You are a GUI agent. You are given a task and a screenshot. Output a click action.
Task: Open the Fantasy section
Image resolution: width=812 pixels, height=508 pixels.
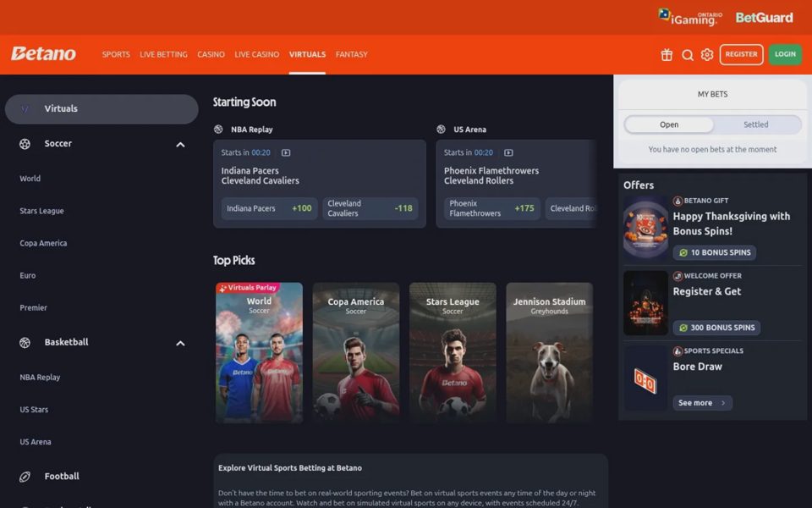352,54
